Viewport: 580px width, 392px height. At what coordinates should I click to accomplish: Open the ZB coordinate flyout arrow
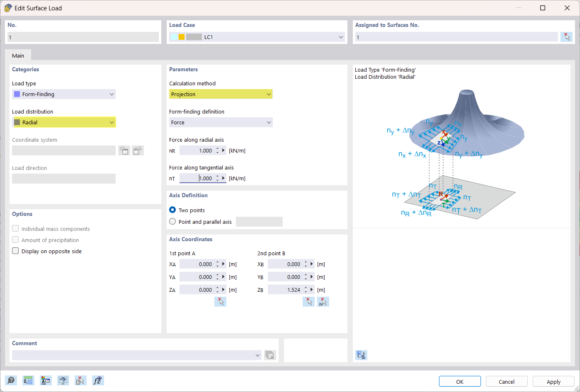(x=312, y=290)
